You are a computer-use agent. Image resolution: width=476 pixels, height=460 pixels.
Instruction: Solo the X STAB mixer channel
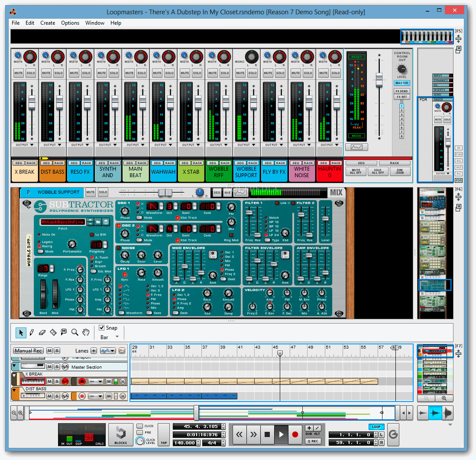pos(197,73)
